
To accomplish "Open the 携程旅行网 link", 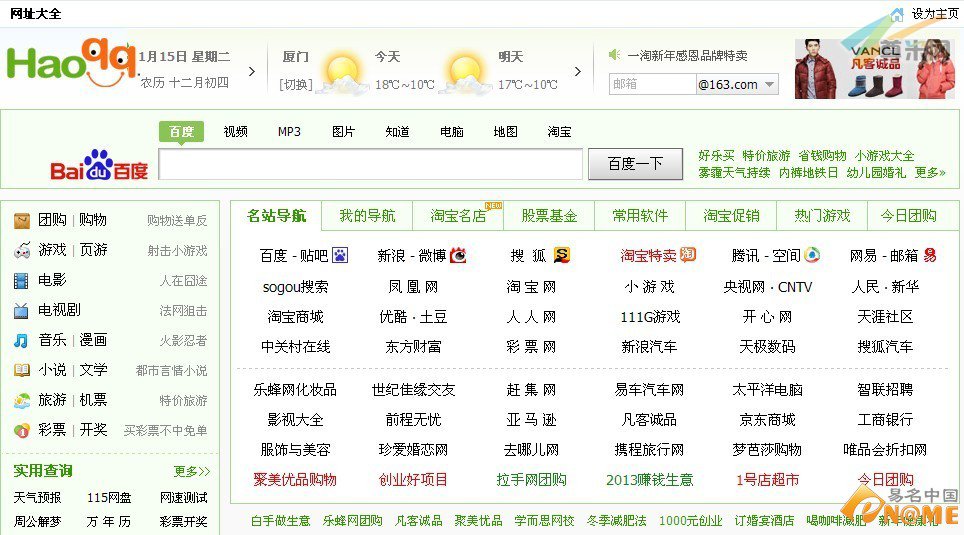I will pyautogui.click(x=649, y=450).
